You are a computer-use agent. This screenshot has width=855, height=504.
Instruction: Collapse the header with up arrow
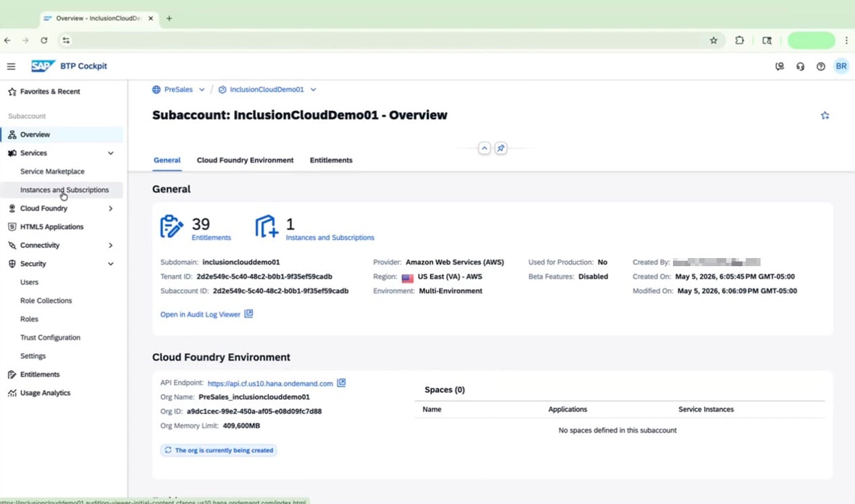tap(484, 148)
